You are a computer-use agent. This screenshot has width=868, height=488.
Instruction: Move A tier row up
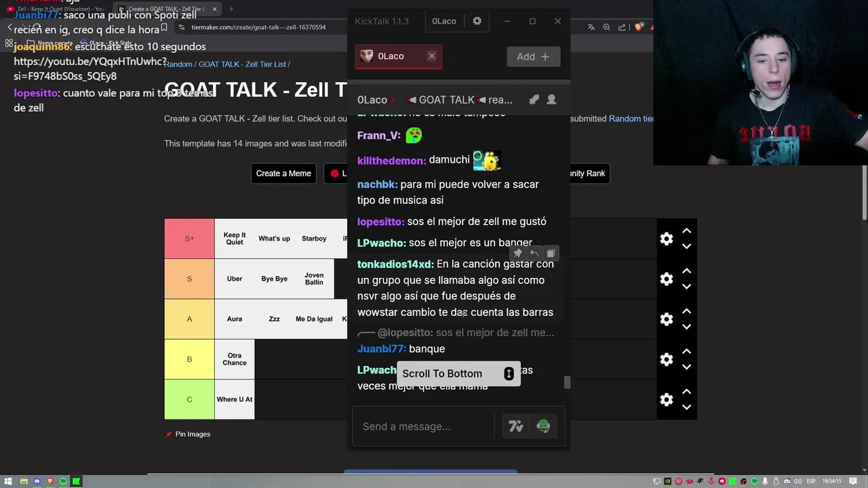tap(686, 311)
